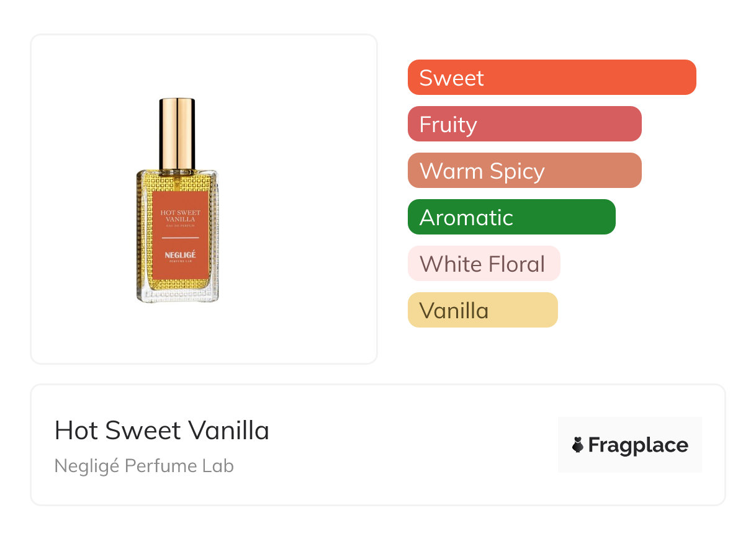
Task: Select the yellow Vanilla accord bar
Action: pos(482,310)
